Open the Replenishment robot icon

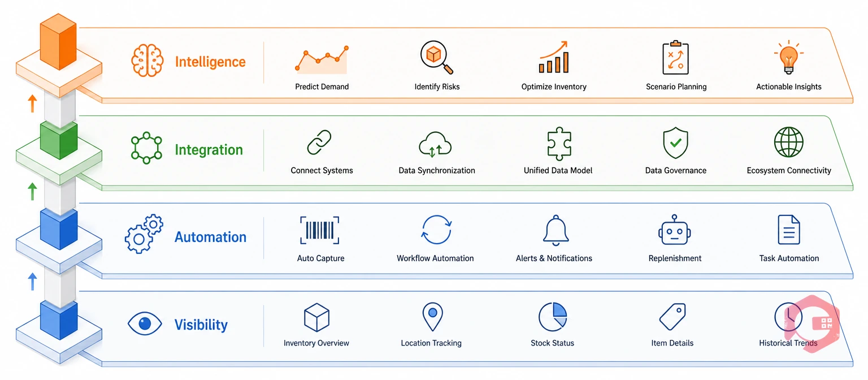pos(675,230)
